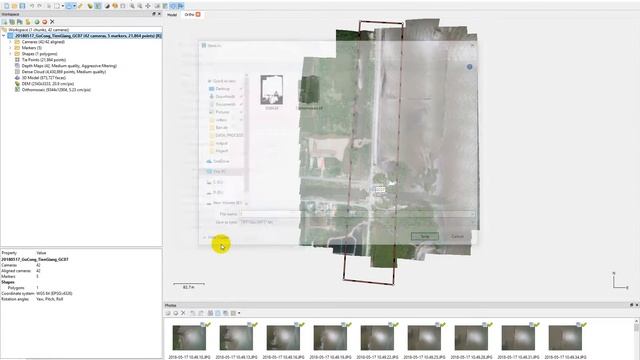
Task: Select Downloads in the save dialog sidebar
Action: [225, 96]
